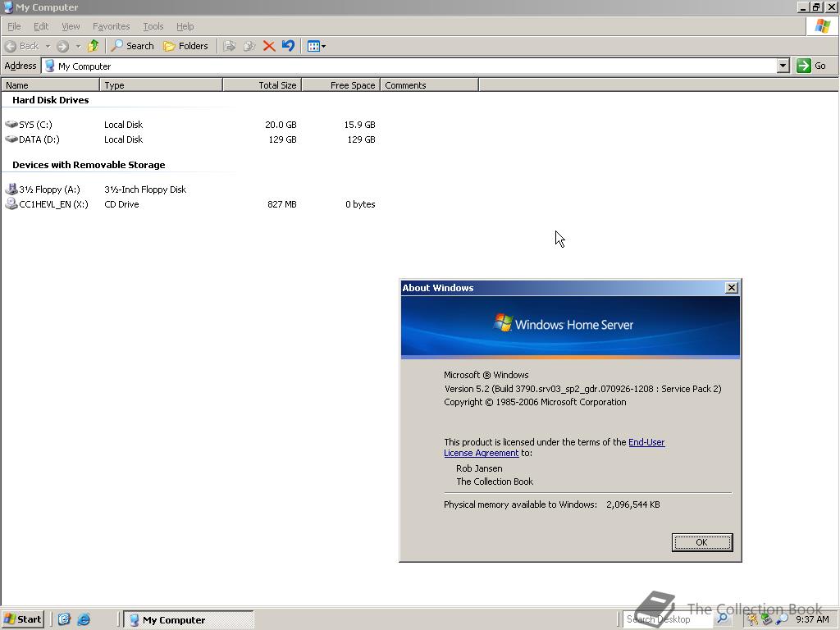
Task: Open the Search pane from toolbar
Action: 132,46
